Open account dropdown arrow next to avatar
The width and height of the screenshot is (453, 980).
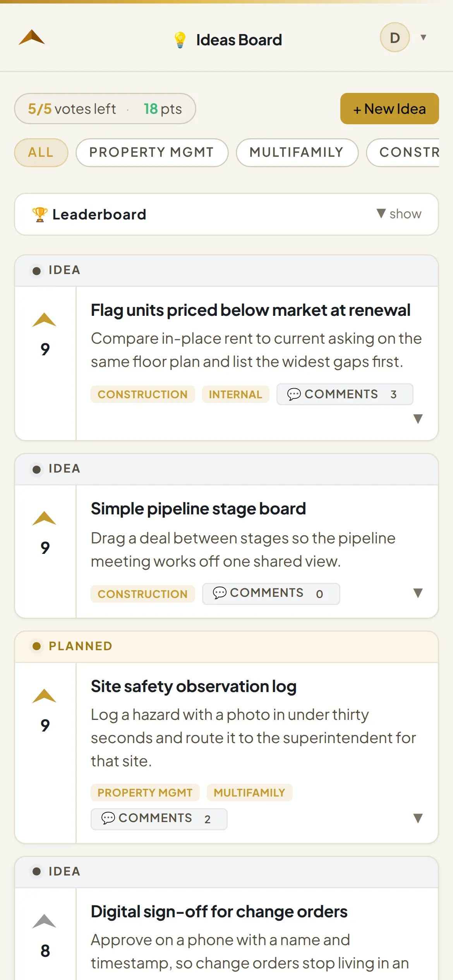pos(424,38)
